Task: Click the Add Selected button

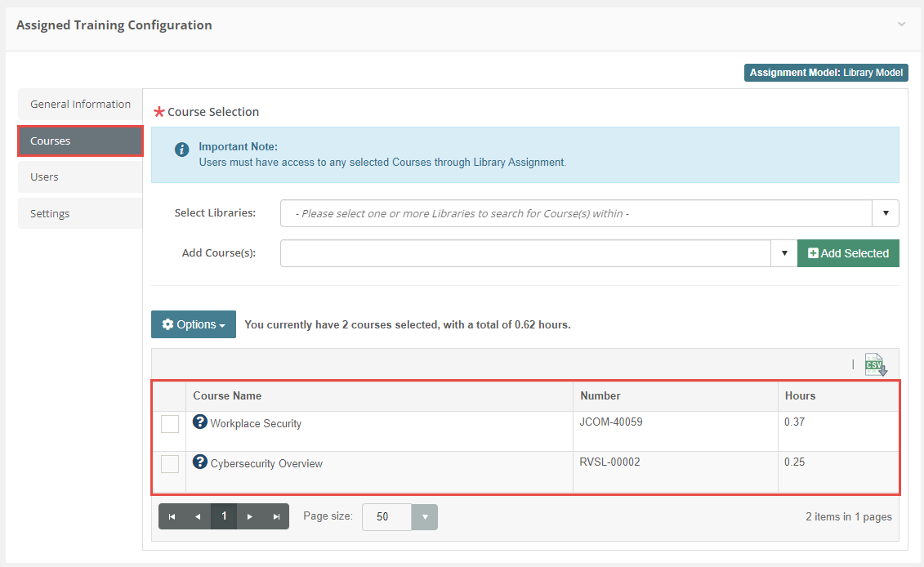Action: pyautogui.click(x=848, y=253)
